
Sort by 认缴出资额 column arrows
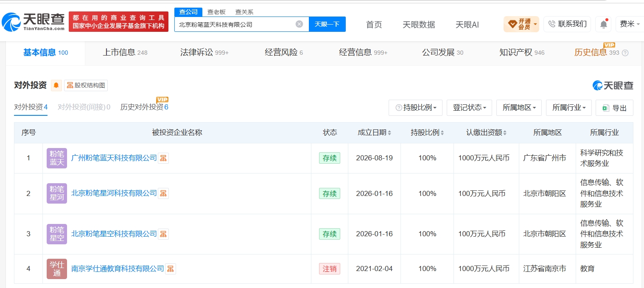pos(505,133)
